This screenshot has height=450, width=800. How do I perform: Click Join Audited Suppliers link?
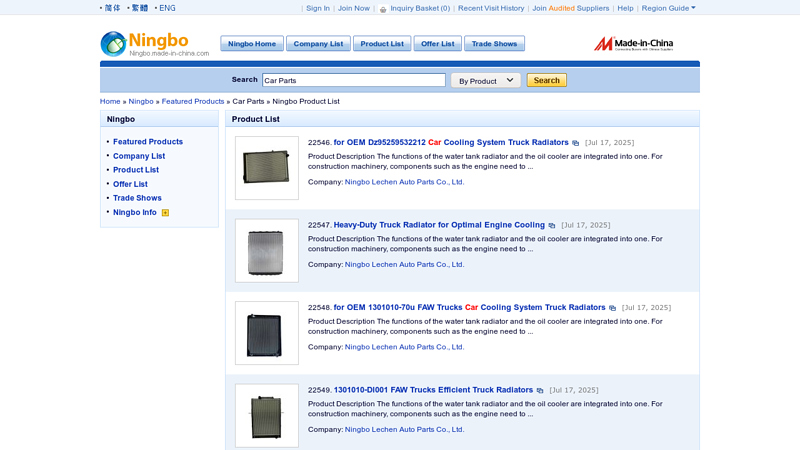[x=570, y=8]
